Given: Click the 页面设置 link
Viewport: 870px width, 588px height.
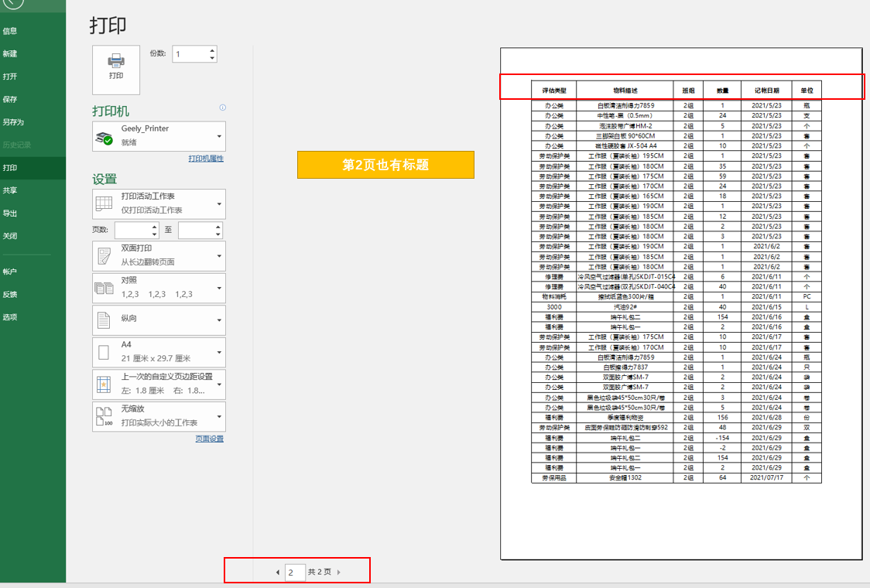Looking at the screenshot, I should [209, 439].
